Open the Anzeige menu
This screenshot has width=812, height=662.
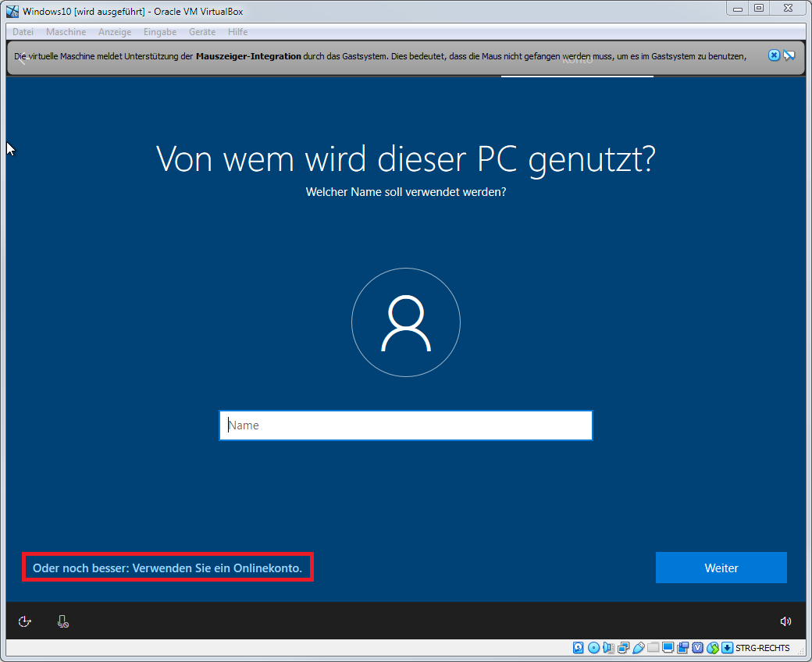point(115,32)
